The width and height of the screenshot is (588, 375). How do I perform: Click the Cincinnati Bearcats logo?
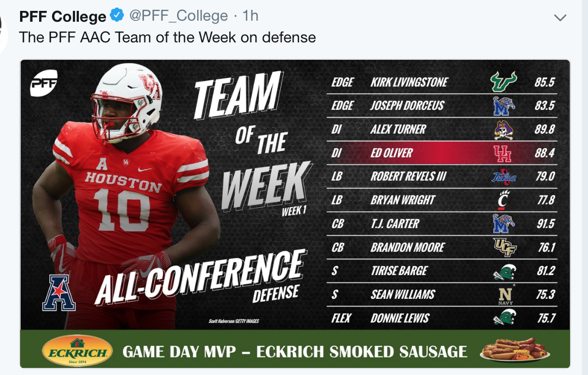tap(503, 200)
